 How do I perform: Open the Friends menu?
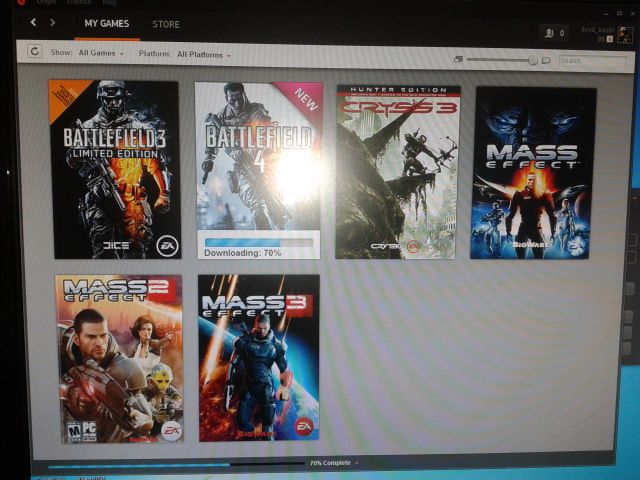(x=77, y=2)
